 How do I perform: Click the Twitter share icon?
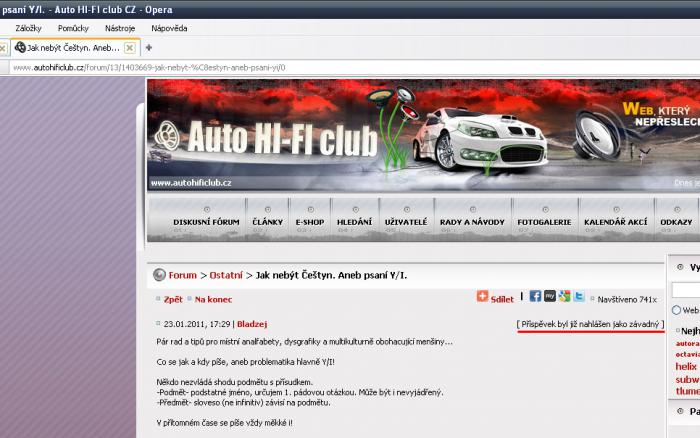(x=579, y=297)
